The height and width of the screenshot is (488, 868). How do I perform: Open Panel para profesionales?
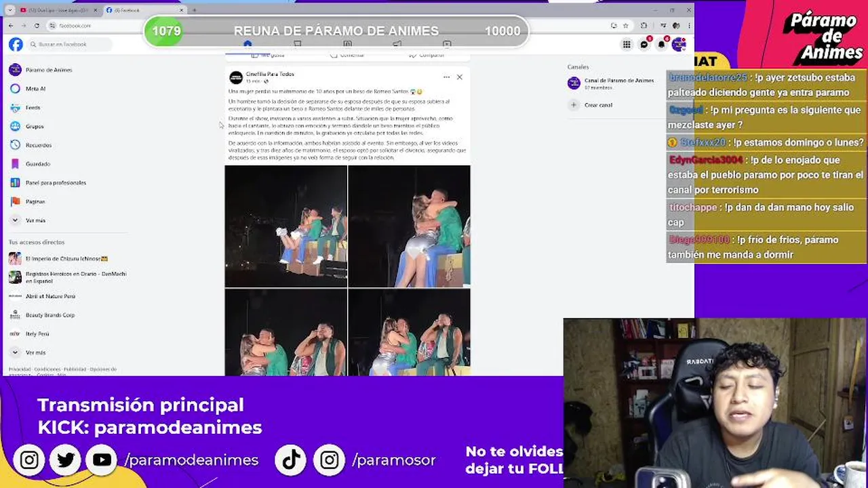click(47, 183)
